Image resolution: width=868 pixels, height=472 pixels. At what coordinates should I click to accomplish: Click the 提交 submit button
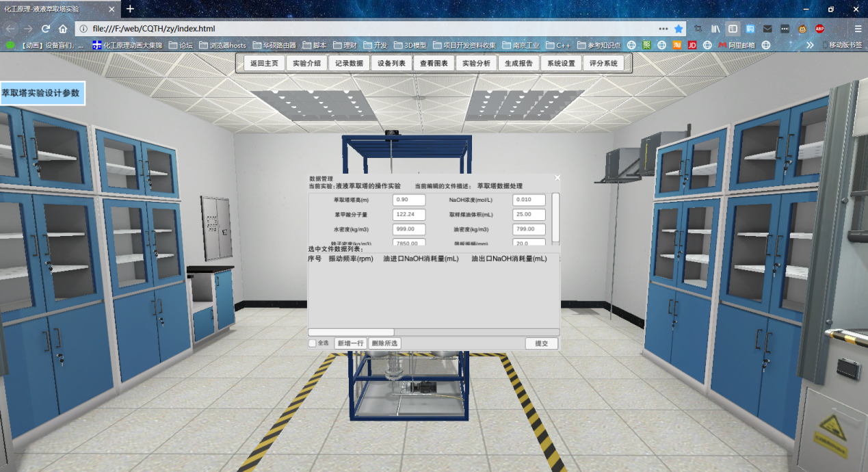pos(542,343)
